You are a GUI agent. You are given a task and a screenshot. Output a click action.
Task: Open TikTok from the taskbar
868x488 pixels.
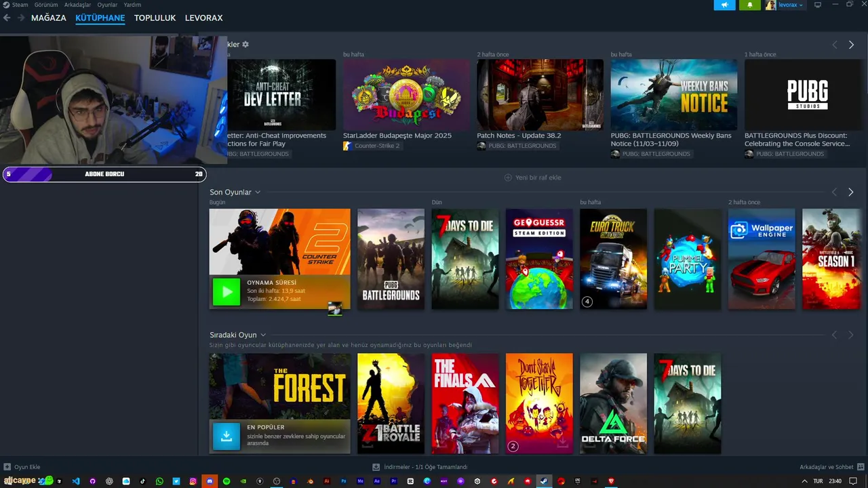(x=142, y=481)
